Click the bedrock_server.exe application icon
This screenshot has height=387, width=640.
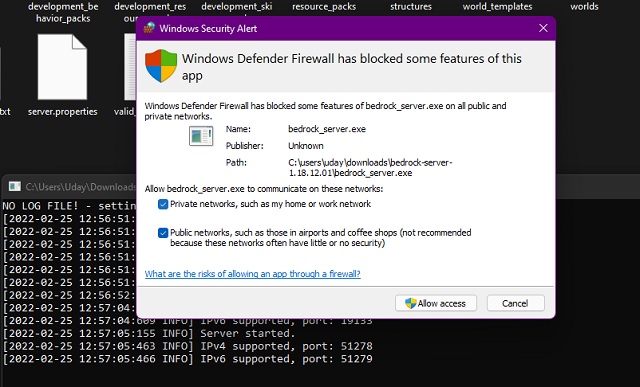click(x=201, y=136)
